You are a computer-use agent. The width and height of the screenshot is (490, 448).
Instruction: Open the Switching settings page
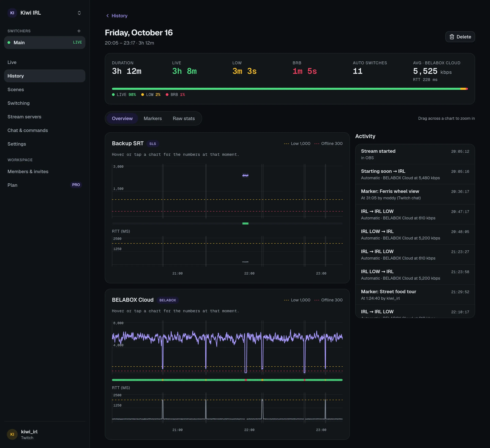click(x=45, y=103)
